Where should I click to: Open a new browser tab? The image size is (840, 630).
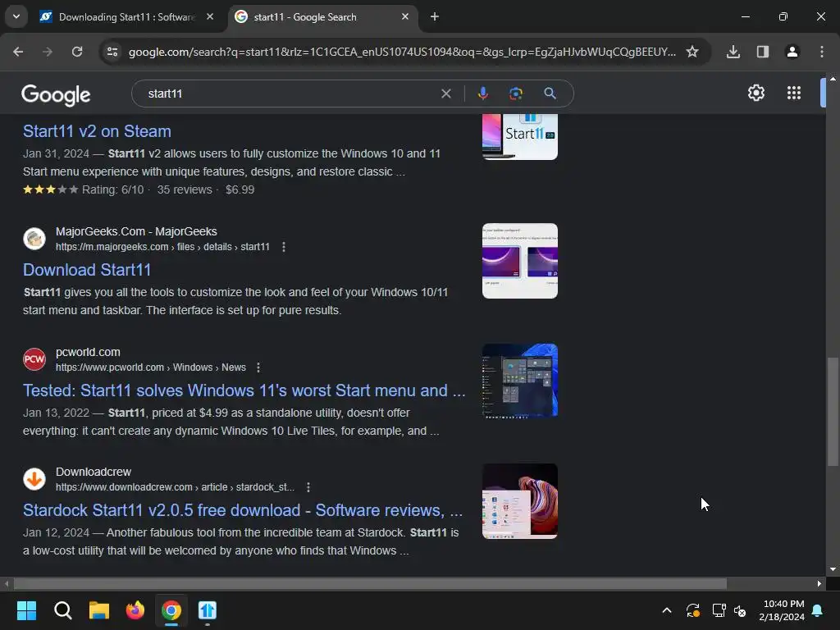coord(435,16)
